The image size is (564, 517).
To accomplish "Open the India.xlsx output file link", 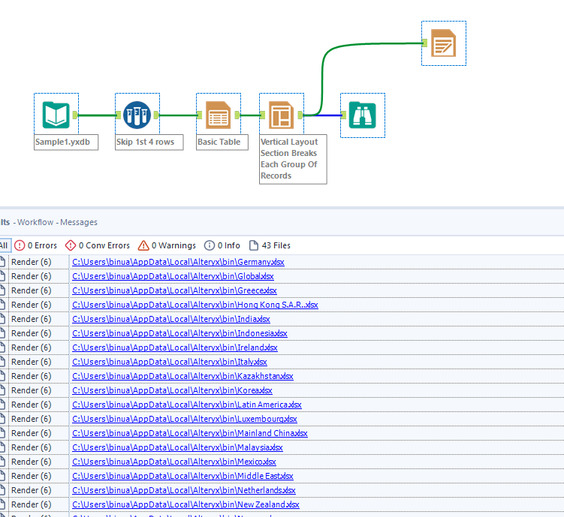I will click(171, 319).
